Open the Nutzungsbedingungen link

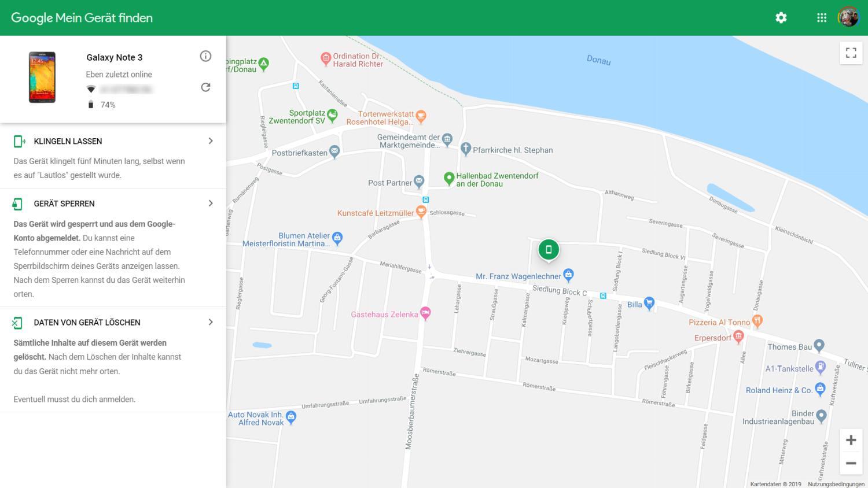[x=836, y=484]
